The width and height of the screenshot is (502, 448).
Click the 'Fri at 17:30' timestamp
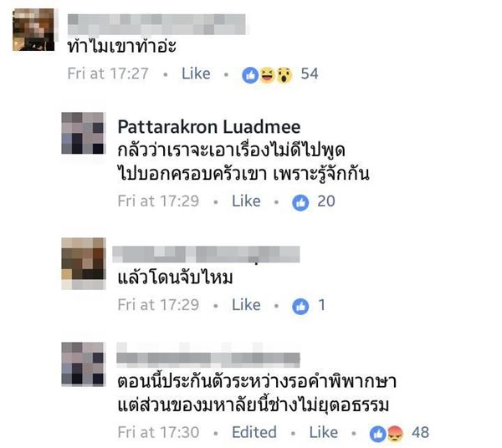coord(158,433)
